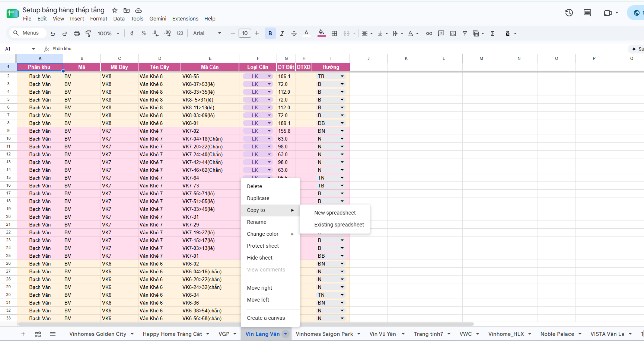Switch to the Noble Palace tab
The height and width of the screenshot is (341, 644).
pos(557,334)
